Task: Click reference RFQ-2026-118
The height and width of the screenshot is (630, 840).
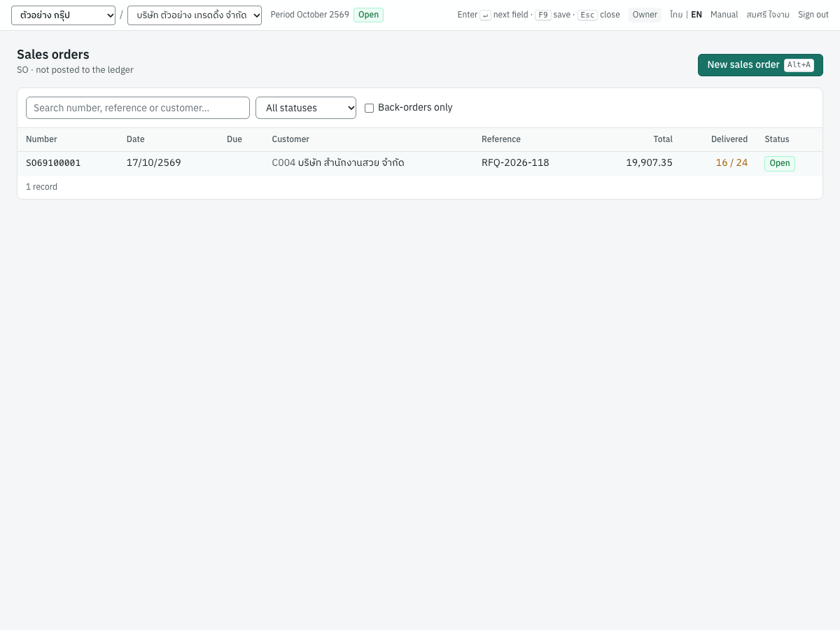Action: (x=515, y=163)
